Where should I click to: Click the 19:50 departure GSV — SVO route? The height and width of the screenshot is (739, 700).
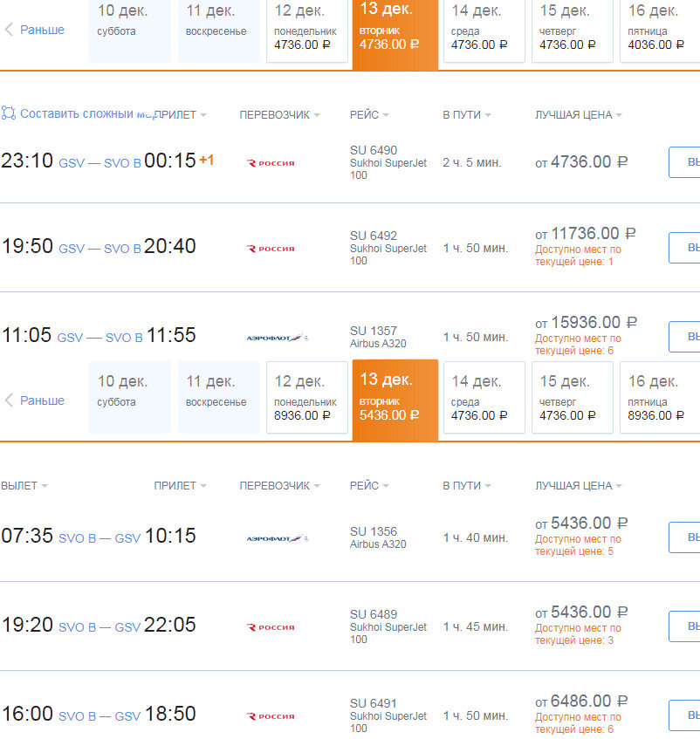tap(99, 249)
